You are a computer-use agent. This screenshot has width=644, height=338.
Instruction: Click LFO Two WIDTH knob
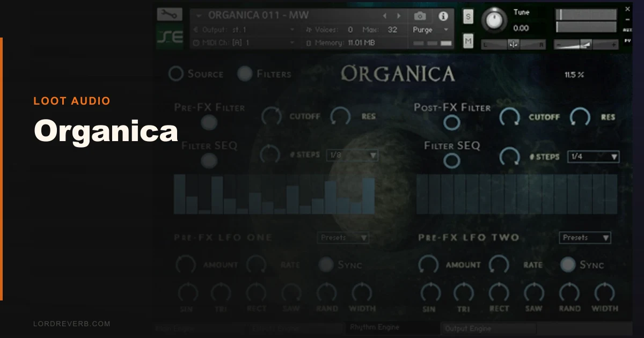[604, 293]
